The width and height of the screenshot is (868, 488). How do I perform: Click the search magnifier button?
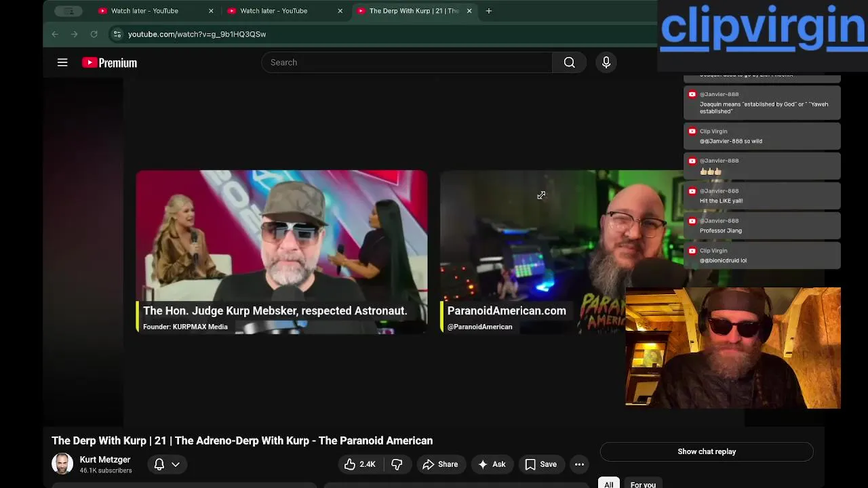coord(570,62)
